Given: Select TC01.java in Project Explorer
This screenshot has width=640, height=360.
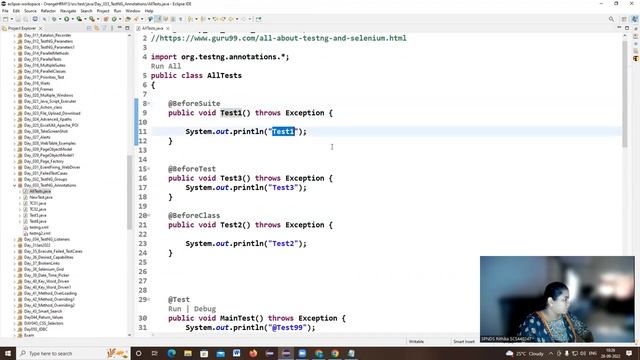Looking at the screenshot, I should point(38,203).
